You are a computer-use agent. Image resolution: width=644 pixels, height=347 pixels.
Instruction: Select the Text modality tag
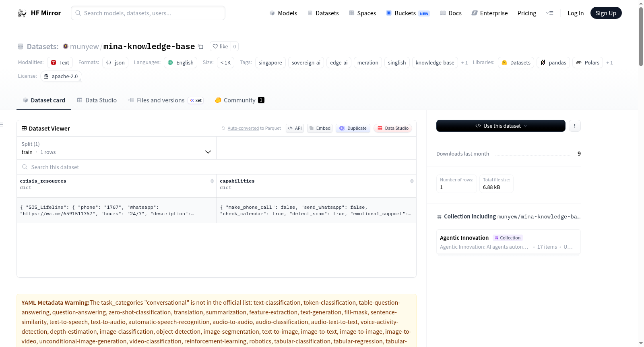[60, 62]
